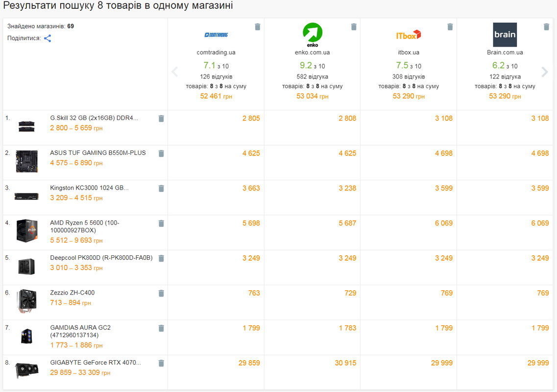Click comtrading price 3 663 for Kingston
557x392 pixels.
point(251,188)
